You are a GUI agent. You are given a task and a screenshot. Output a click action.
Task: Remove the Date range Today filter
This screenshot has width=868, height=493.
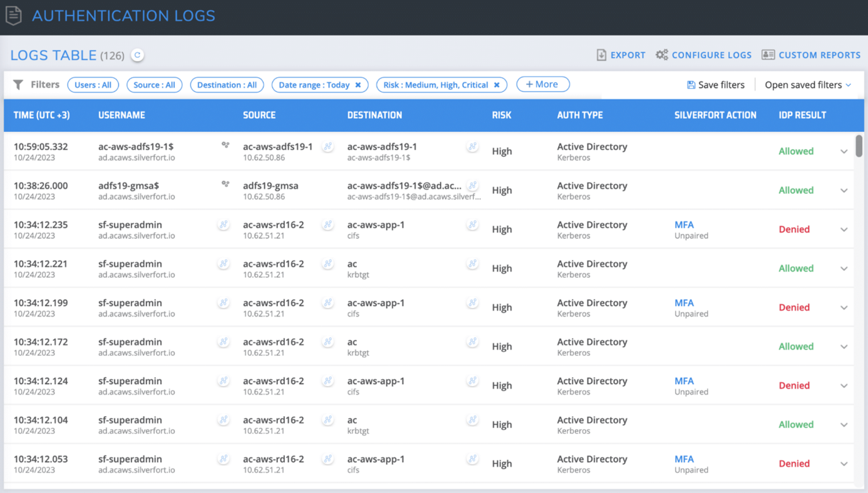(358, 85)
